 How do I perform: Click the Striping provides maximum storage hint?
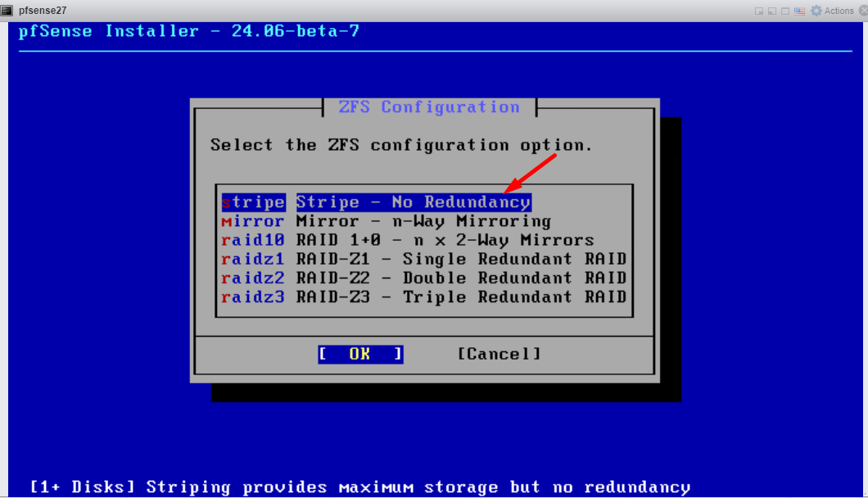[359, 487]
